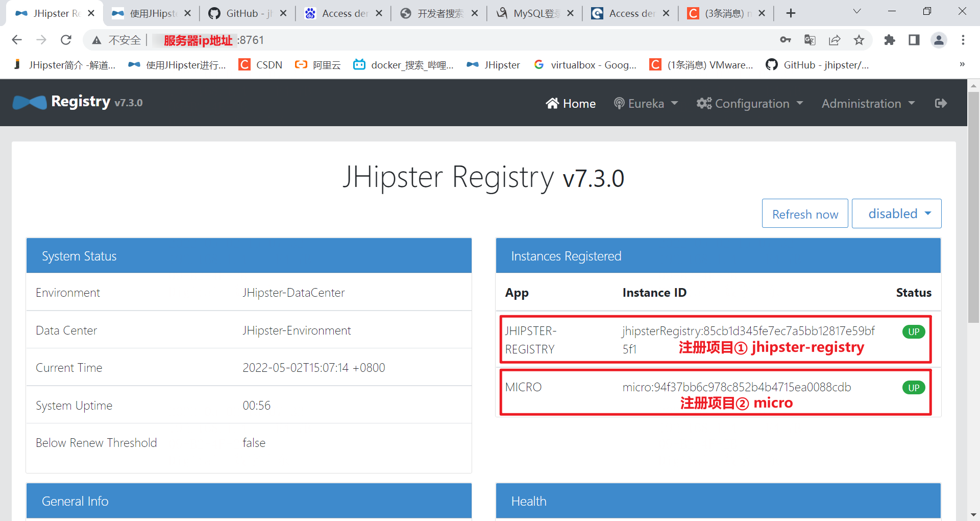The height and width of the screenshot is (521, 980).
Task: Bookmark this page with the star
Action: (859, 40)
